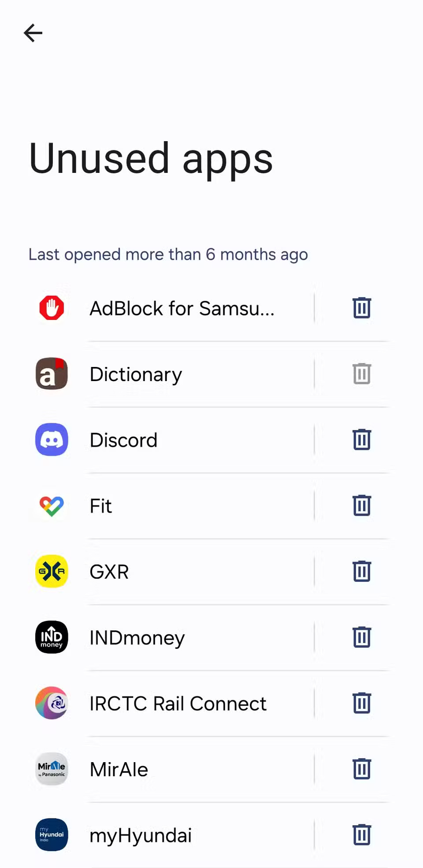Go back using the arrow icon
Screen dimensions: 423x868
click(x=33, y=33)
